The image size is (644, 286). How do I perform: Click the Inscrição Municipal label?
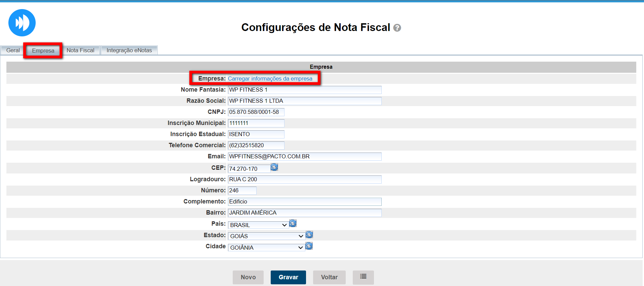point(197,123)
